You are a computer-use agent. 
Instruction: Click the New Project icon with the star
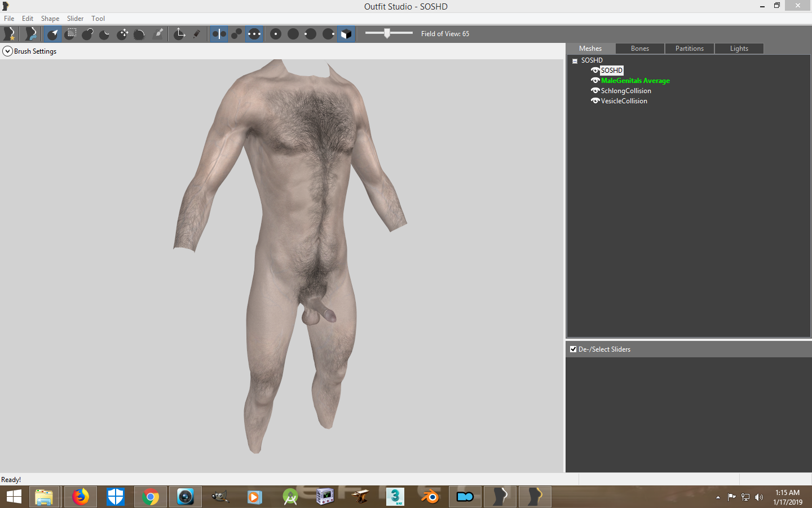click(x=10, y=34)
